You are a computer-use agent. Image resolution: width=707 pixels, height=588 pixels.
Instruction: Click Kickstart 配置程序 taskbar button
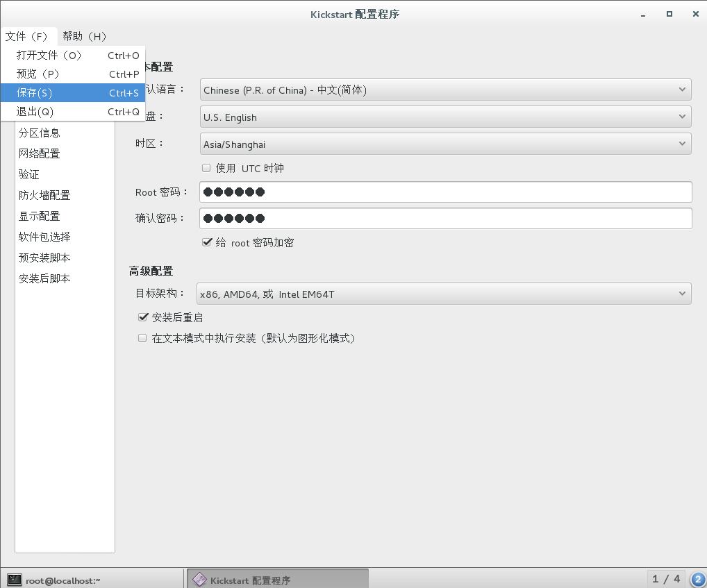coord(278,580)
